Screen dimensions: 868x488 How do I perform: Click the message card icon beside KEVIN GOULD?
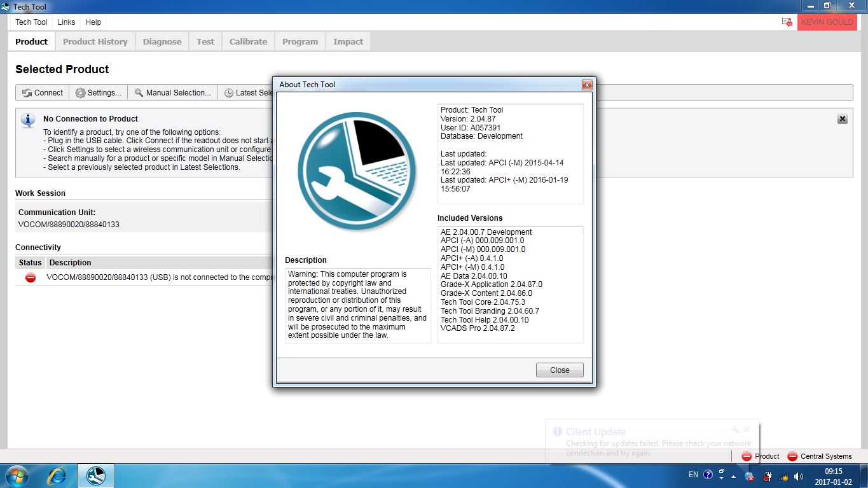pos(787,22)
